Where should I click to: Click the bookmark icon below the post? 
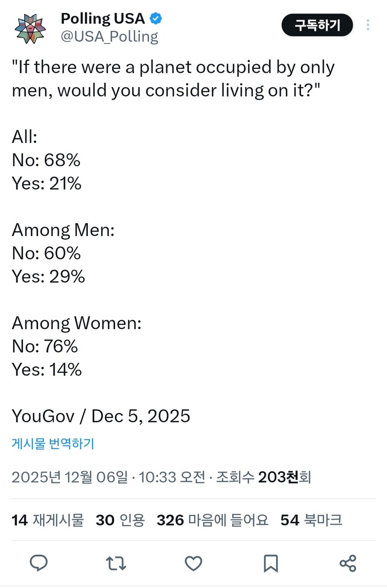[x=270, y=563]
